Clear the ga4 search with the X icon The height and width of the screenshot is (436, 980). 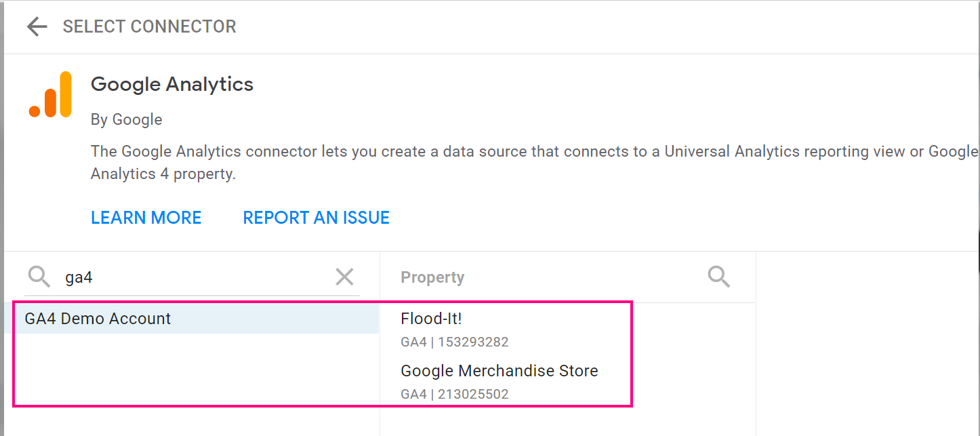tap(344, 277)
